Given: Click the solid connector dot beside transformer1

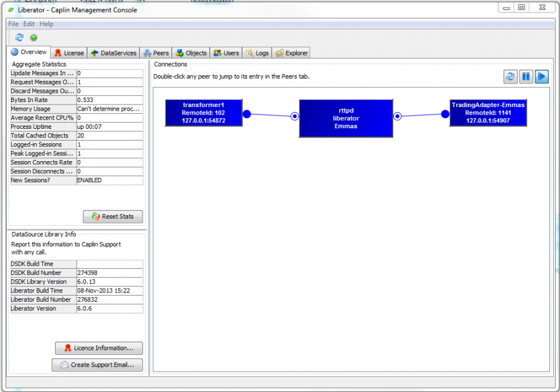Looking at the screenshot, I should tap(247, 114).
